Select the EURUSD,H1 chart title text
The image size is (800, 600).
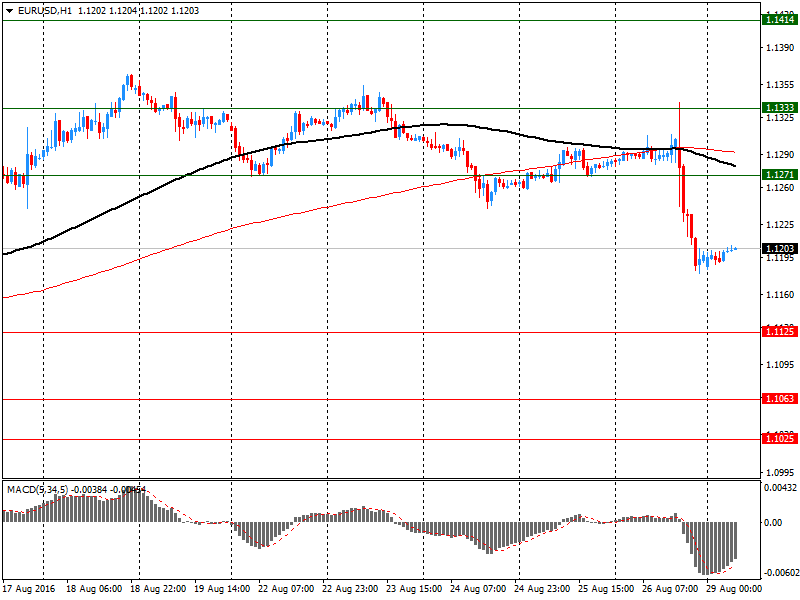(45, 11)
